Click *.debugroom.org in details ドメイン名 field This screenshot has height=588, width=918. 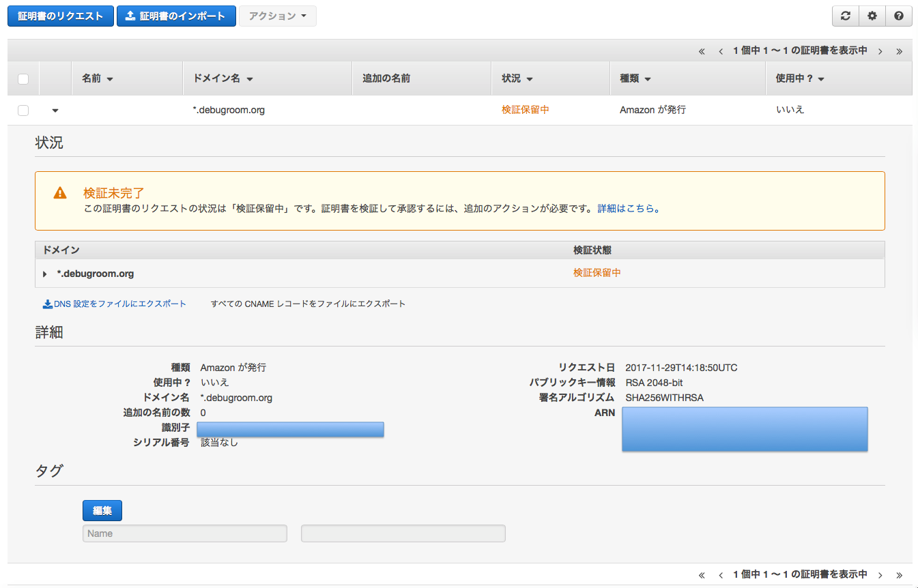click(236, 398)
